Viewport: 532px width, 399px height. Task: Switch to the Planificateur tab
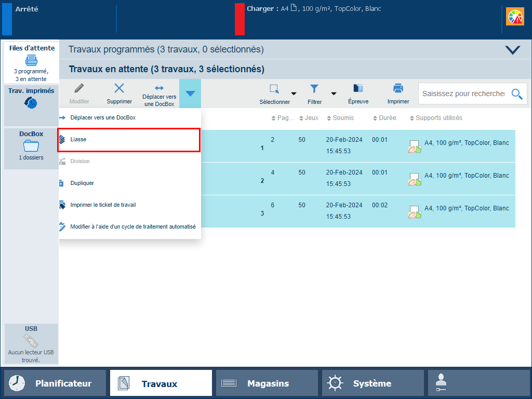click(x=55, y=383)
